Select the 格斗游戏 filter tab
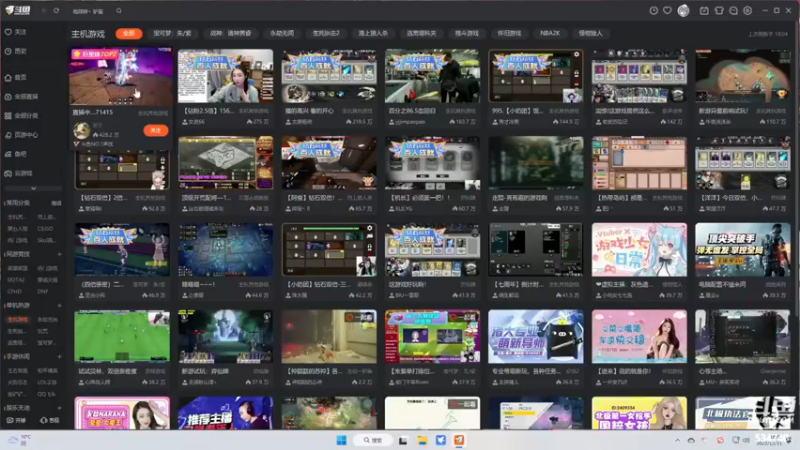The image size is (800, 450). tap(467, 33)
